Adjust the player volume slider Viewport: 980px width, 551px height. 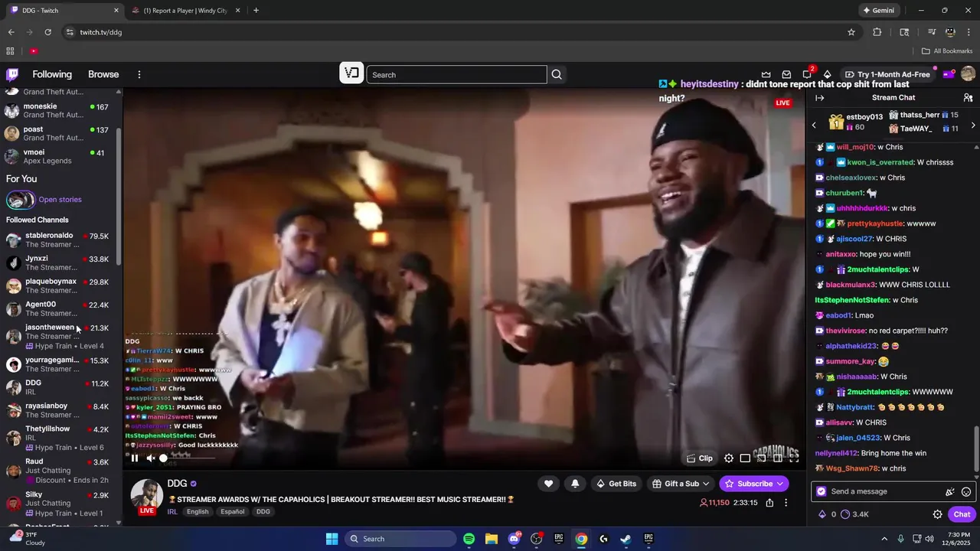(x=188, y=458)
